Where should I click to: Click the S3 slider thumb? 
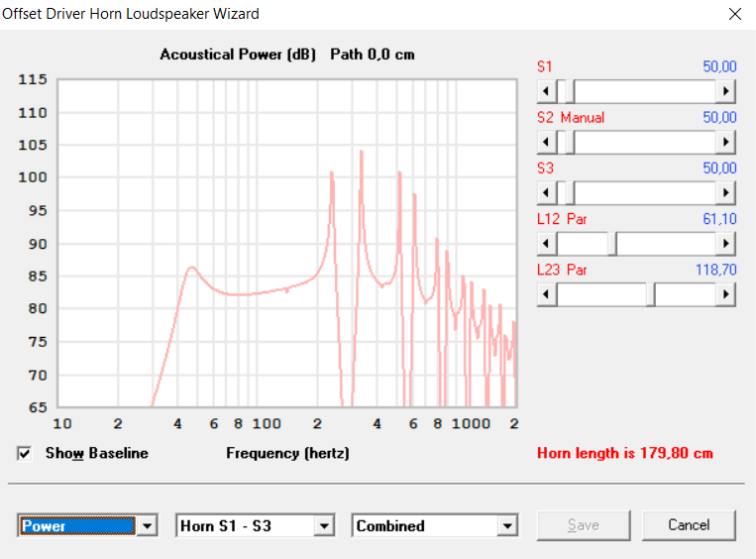[x=570, y=193]
